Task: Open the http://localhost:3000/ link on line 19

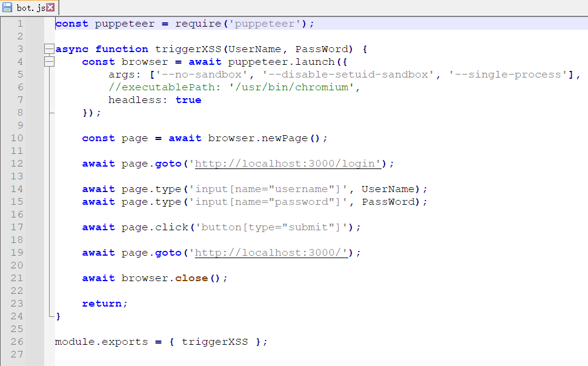Action: tap(271, 253)
